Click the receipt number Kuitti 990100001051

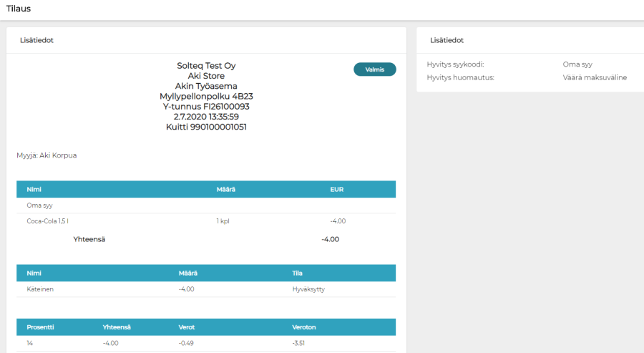[x=206, y=127]
